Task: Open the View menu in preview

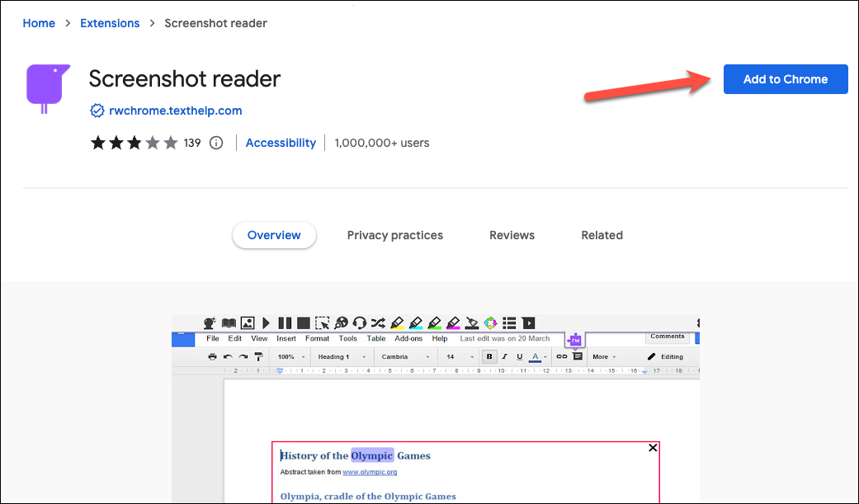Action: tap(259, 338)
